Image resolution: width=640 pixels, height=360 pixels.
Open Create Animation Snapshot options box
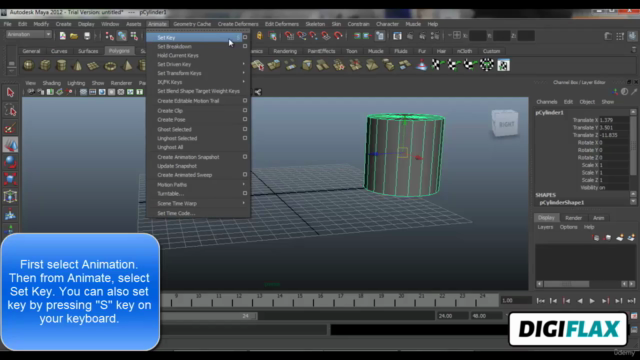(245, 157)
